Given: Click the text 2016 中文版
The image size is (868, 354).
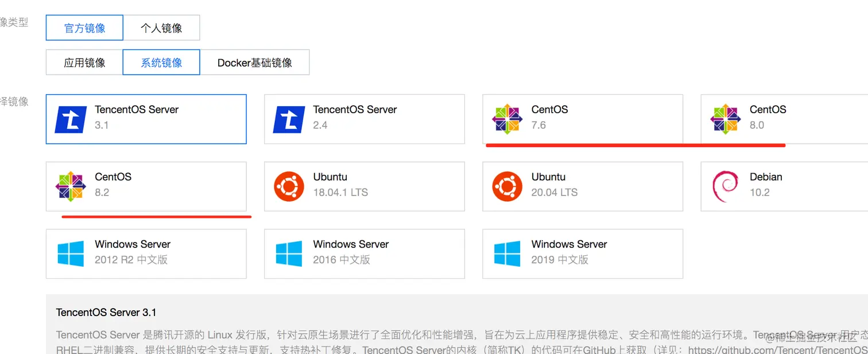Looking at the screenshot, I should click(x=342, y=260).
